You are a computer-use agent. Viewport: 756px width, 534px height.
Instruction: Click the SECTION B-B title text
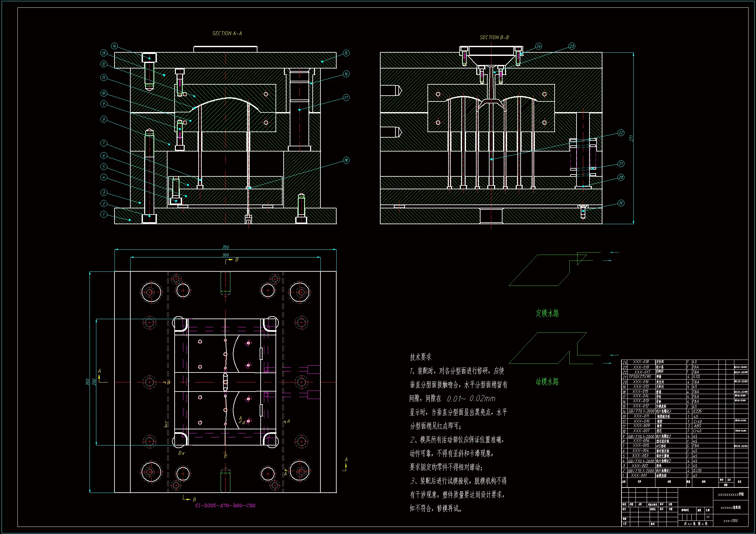click(x=494, y=37)
